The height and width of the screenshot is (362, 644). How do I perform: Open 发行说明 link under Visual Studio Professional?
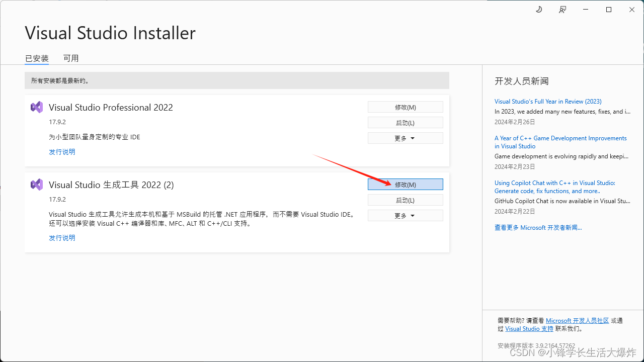pos(62,152)
